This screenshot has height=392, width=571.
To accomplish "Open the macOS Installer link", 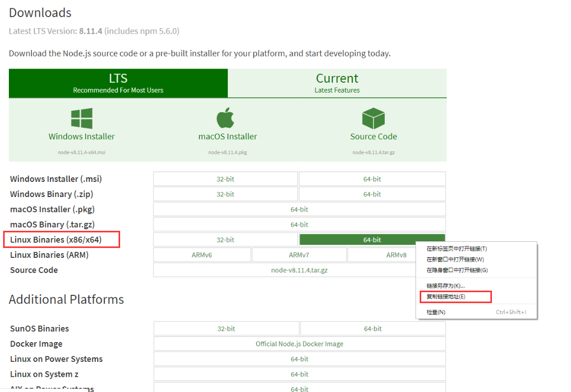I will click(x=228, y=137).
